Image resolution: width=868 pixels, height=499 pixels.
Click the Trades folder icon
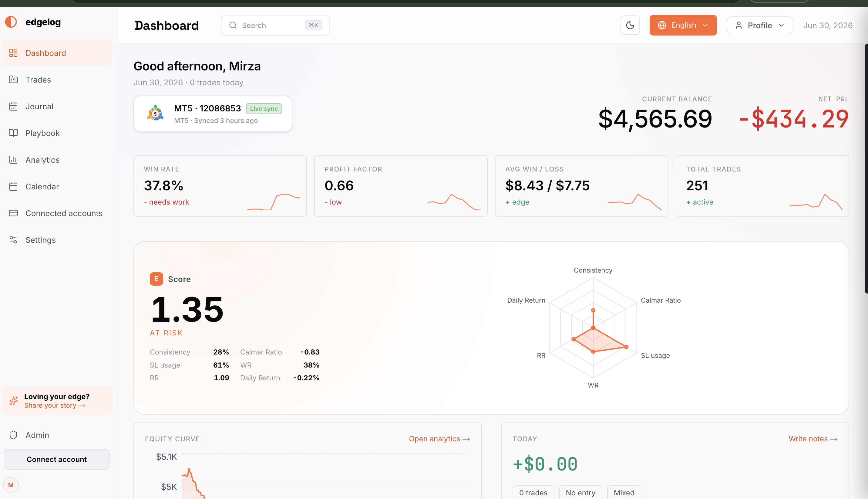tap(13, 80)
